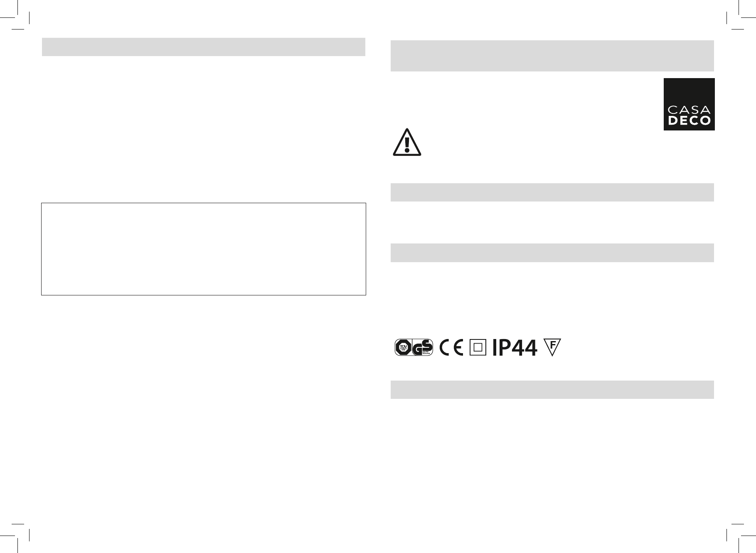The image size is (756, 553).
Task: Click the word DECO in the logo
Action: coord(689,121)
